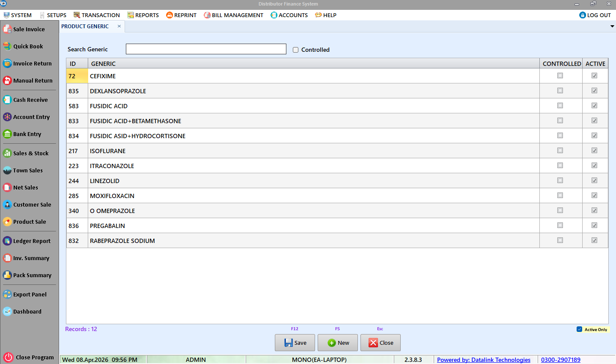
Task: Click the LOG OUT icon
Action: point(582,15)
